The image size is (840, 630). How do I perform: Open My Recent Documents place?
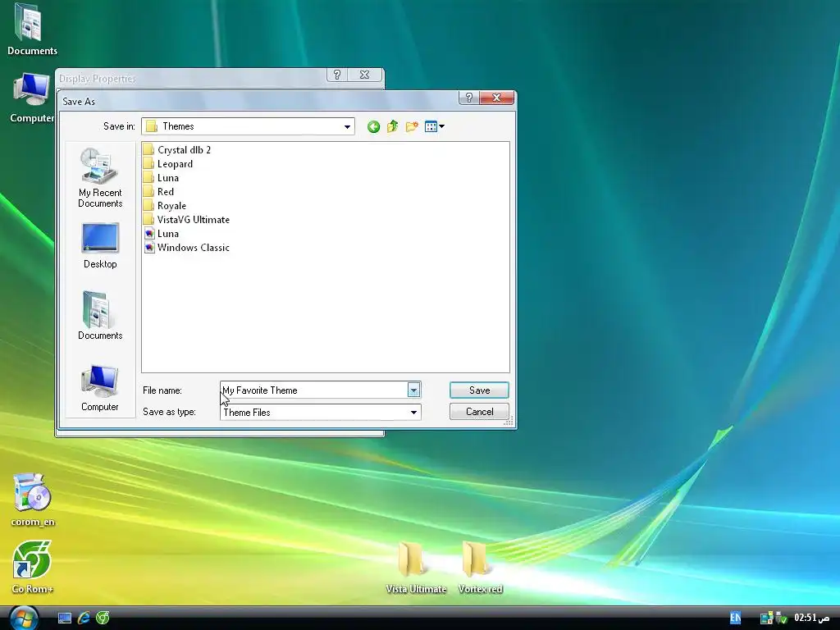[x=100, y=178]
